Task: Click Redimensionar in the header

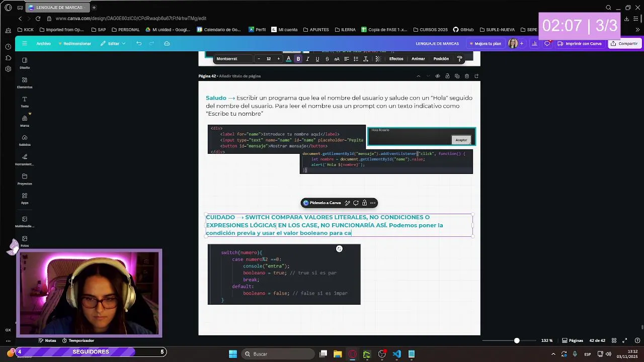Action: 75,44
